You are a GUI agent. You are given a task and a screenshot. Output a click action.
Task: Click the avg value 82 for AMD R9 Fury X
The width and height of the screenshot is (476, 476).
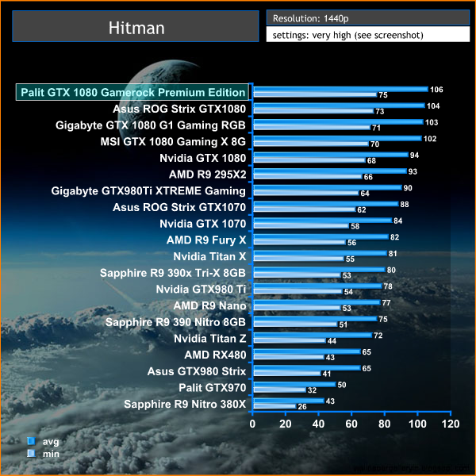[394, 237]
